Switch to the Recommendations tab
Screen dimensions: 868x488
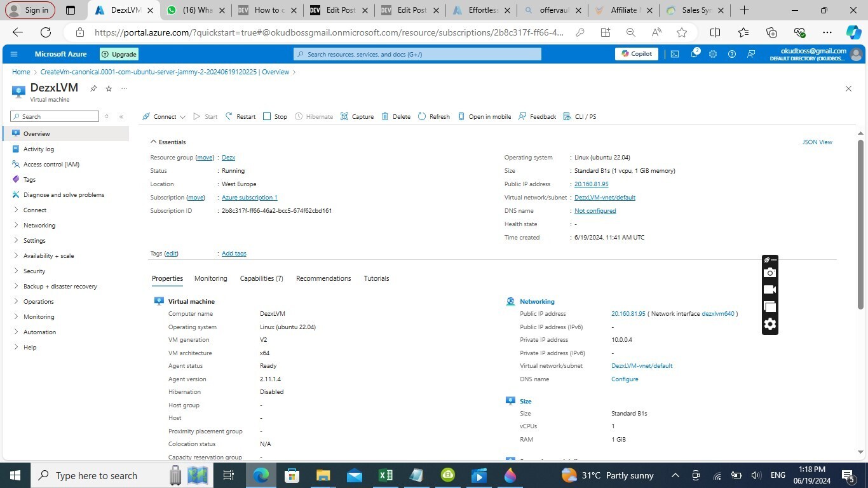point(323,278)
